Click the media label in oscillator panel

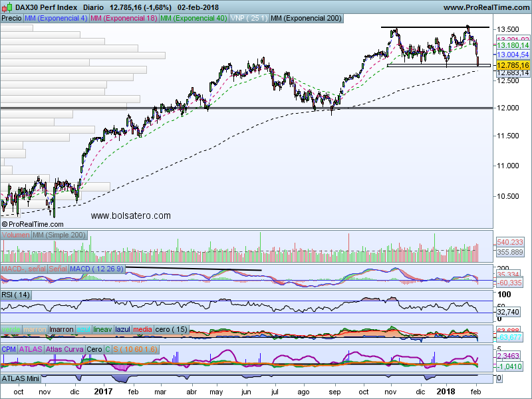pyautogui.click(x=142, y=329)
